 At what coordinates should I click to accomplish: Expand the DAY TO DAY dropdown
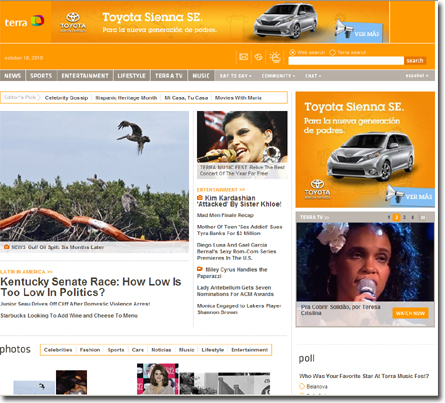coord(235,76)
